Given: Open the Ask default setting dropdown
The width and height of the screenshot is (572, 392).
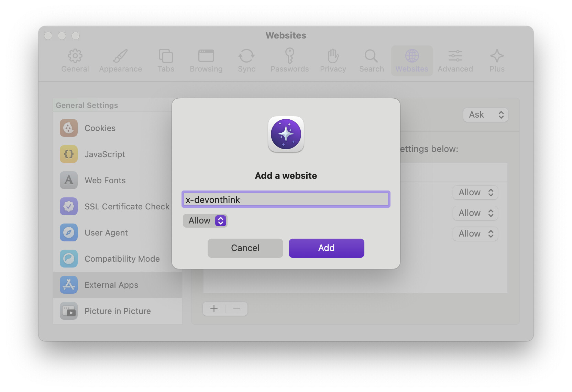Looking at the screenshot, I should coord(486,115).
